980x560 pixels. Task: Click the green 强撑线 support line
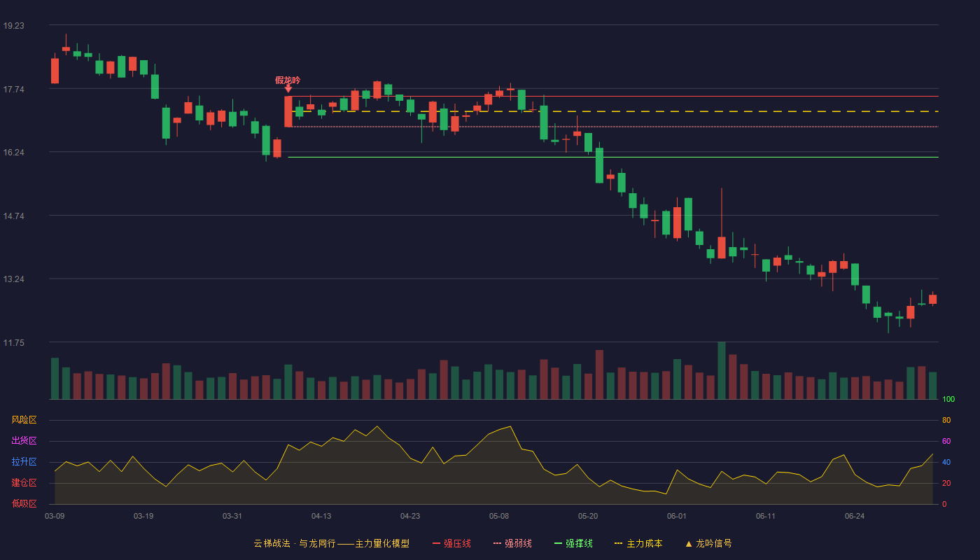click(613, 157)
